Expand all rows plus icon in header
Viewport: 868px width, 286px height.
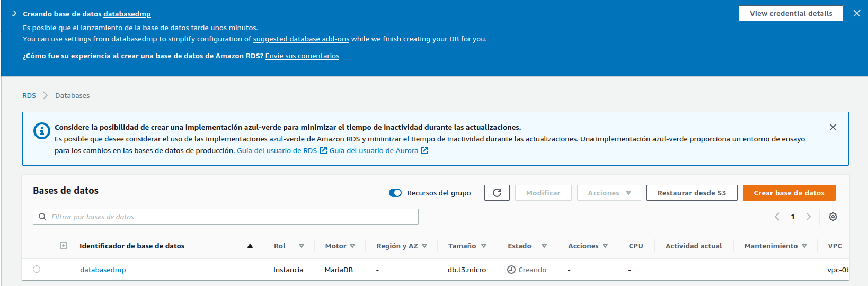click(64, 246)
